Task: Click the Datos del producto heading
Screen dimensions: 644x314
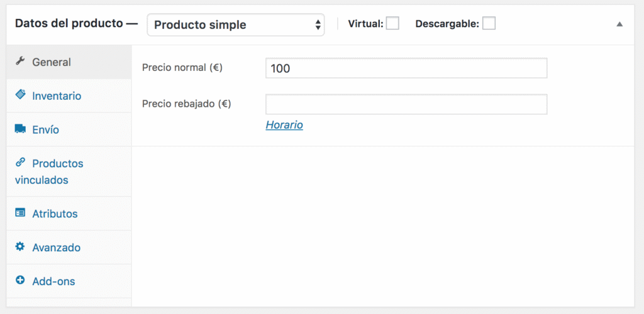Action: click(69, 23)
